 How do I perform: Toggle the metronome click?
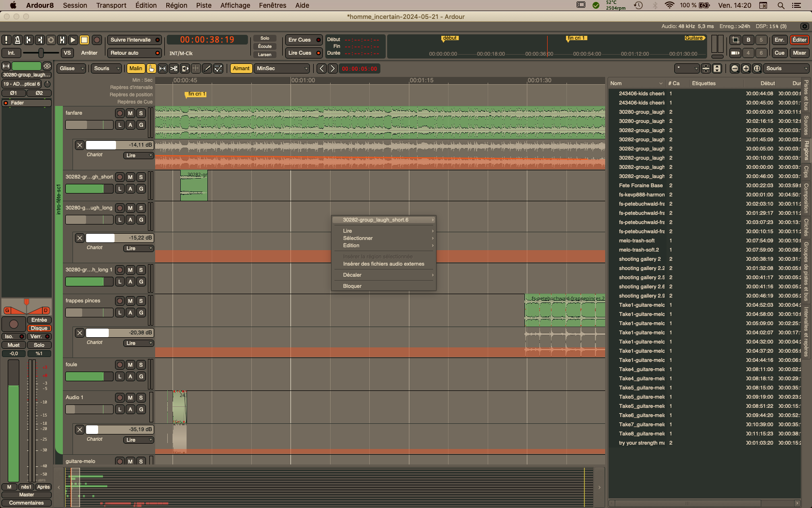pyautogui.click(x=17, y=40)
